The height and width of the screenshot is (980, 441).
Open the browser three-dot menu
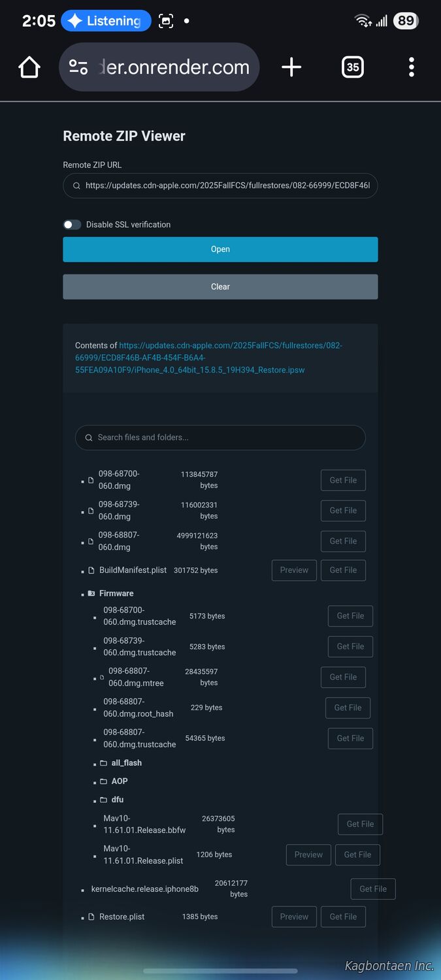click(411, 67)
